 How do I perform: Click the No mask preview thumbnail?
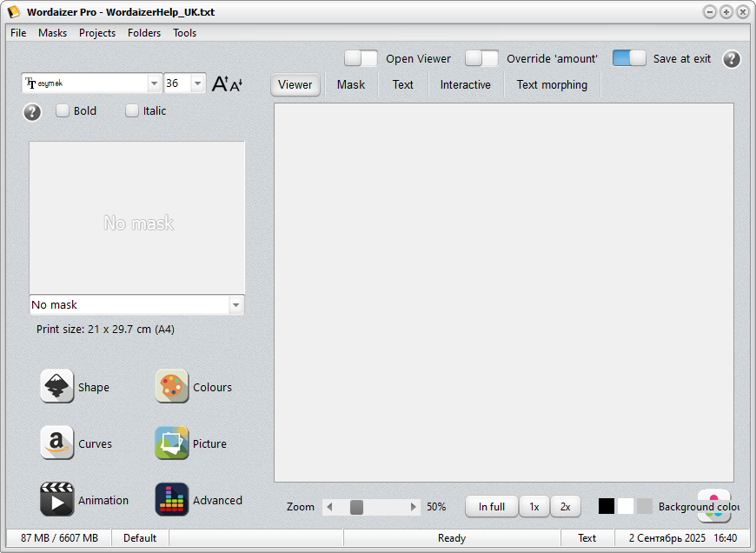coord(137,217)
